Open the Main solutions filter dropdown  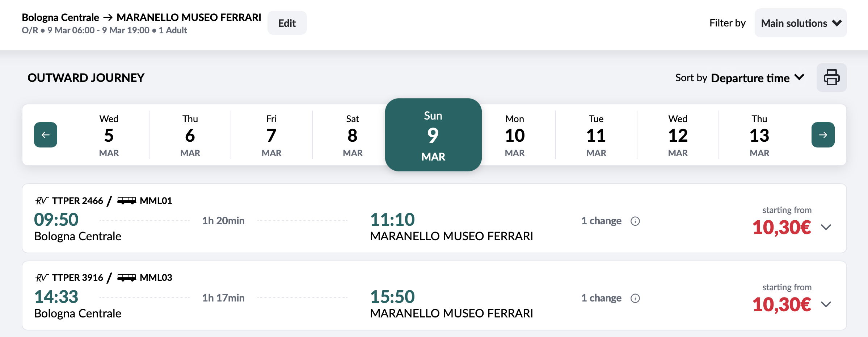pyautogui.click(x=801, y=23)
